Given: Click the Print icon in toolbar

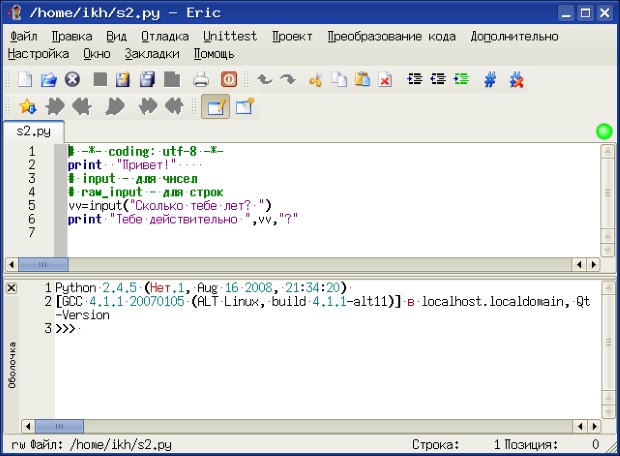Looking at the screenshot, I should coord(200,79).
